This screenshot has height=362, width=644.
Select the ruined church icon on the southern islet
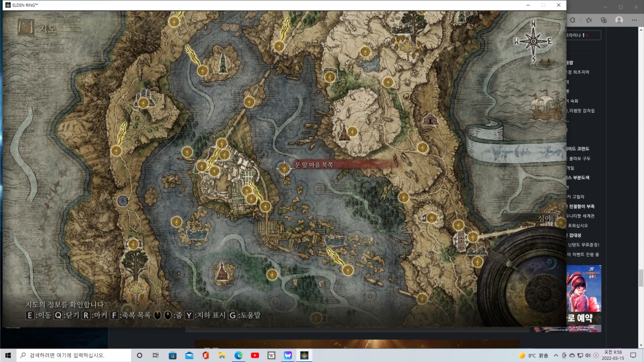(x=221, y=271)
